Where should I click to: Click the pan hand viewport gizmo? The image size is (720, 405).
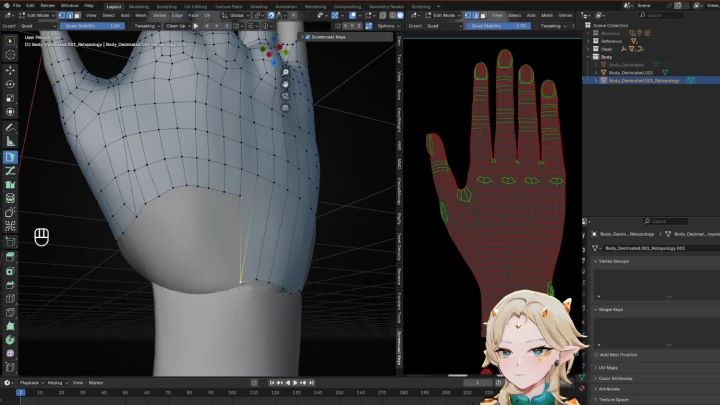[285, 84]
